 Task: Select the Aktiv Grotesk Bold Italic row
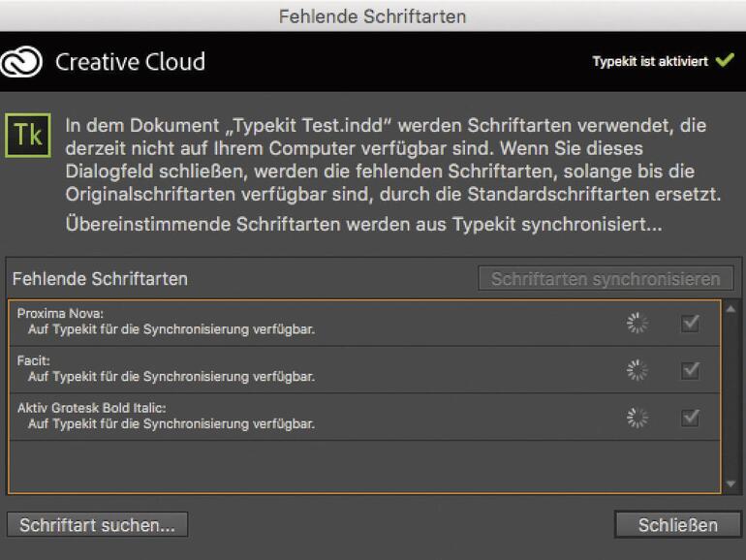(364, 418)
